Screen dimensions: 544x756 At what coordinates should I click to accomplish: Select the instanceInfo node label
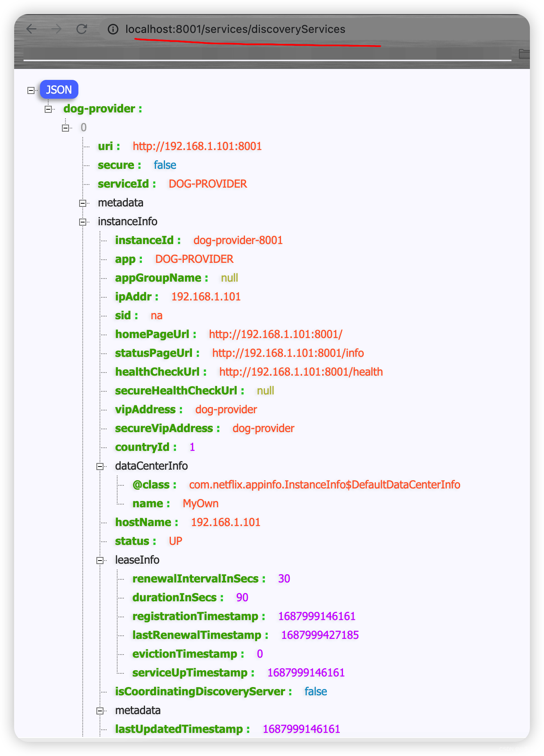127,221
